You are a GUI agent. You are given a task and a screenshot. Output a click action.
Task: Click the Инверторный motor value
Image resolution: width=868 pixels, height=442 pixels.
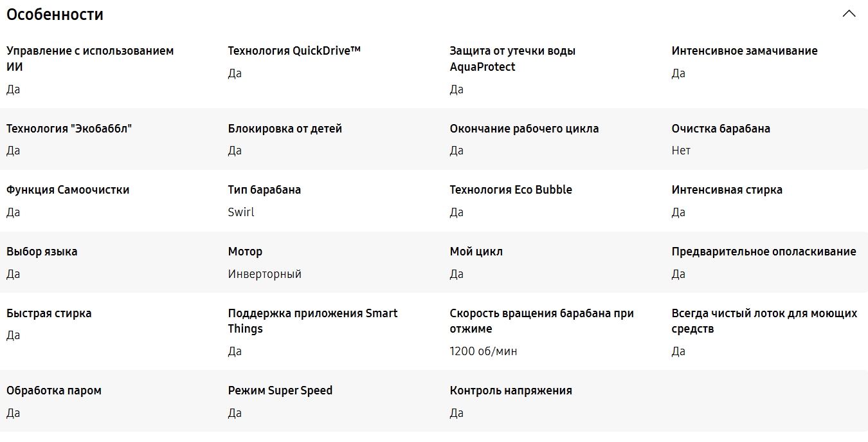point(264,274)
